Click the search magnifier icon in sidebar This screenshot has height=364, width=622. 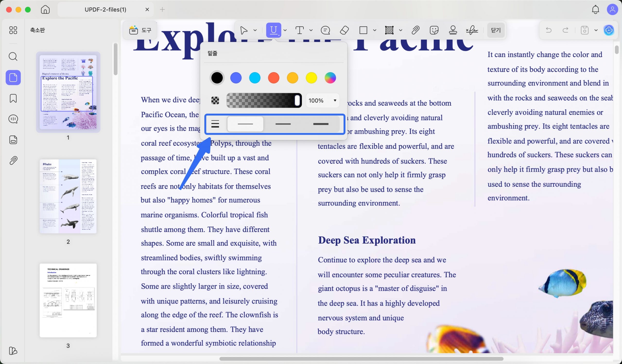tap(13, 57)
